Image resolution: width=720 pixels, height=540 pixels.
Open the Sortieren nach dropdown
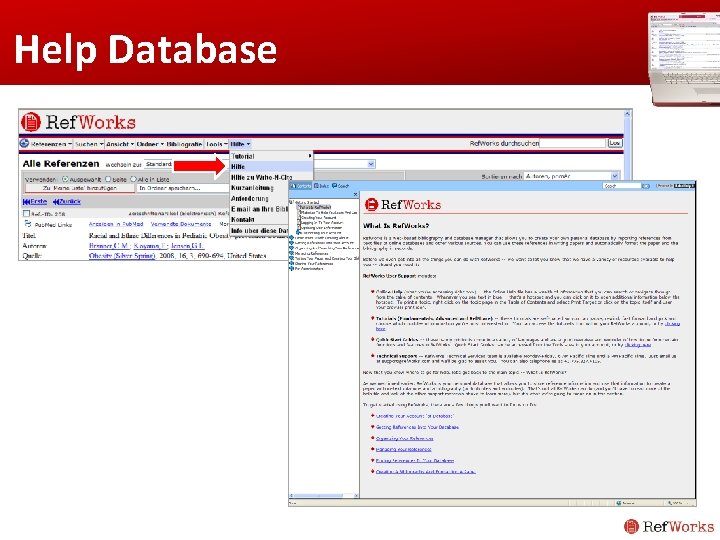tap(571, 176)
